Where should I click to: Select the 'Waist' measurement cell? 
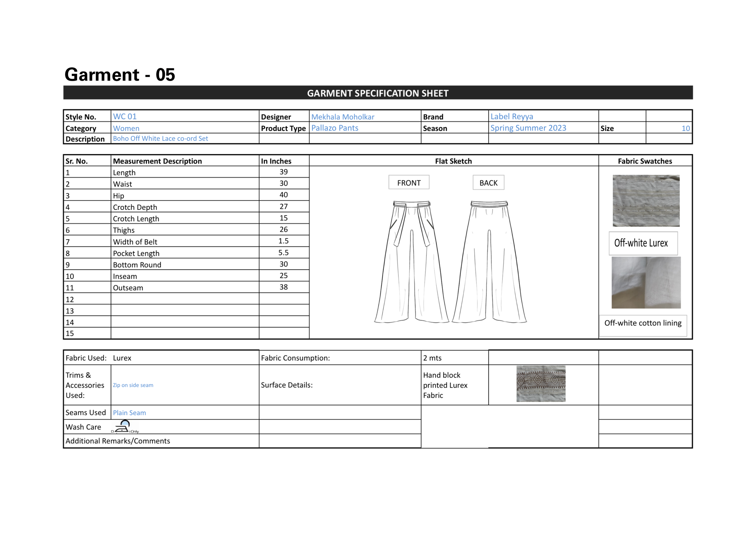pyautogui.click(x=185, y=184)
